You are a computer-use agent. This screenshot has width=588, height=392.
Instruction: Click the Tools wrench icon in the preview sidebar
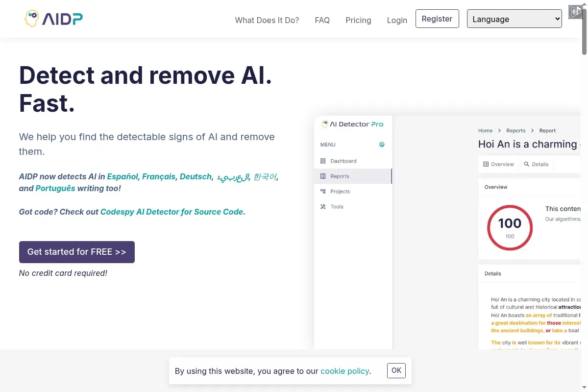(x=323, y=206)
